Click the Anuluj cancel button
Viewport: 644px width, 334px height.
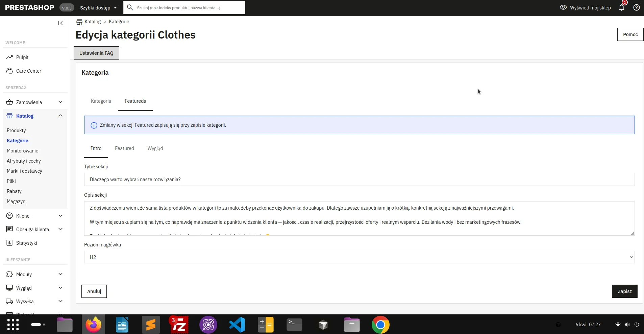point(94,291)
